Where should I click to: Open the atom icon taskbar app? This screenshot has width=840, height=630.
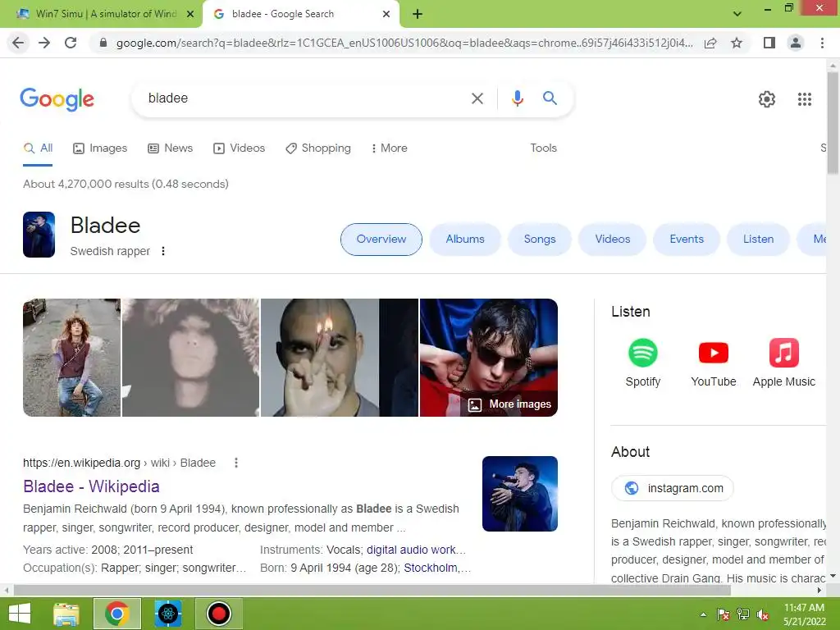coord(167,614)
